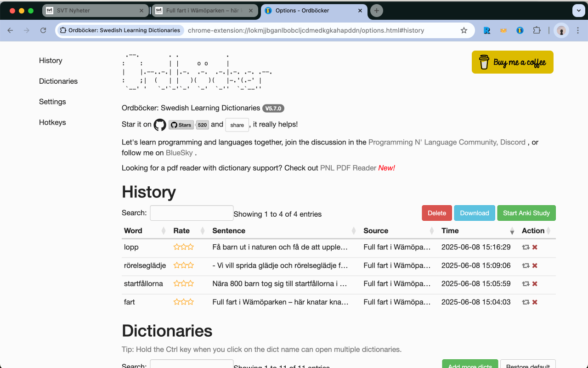588x368 pixels.
Task: Click the Buy me a coffee button
Action: coord(513,62)
